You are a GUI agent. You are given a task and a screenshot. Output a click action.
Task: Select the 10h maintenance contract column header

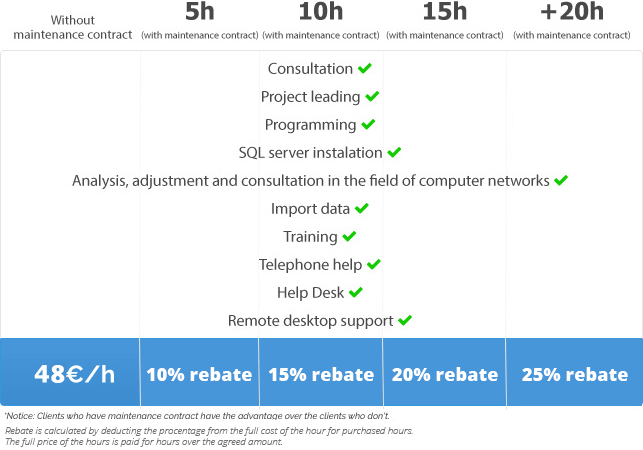(321, 21)
